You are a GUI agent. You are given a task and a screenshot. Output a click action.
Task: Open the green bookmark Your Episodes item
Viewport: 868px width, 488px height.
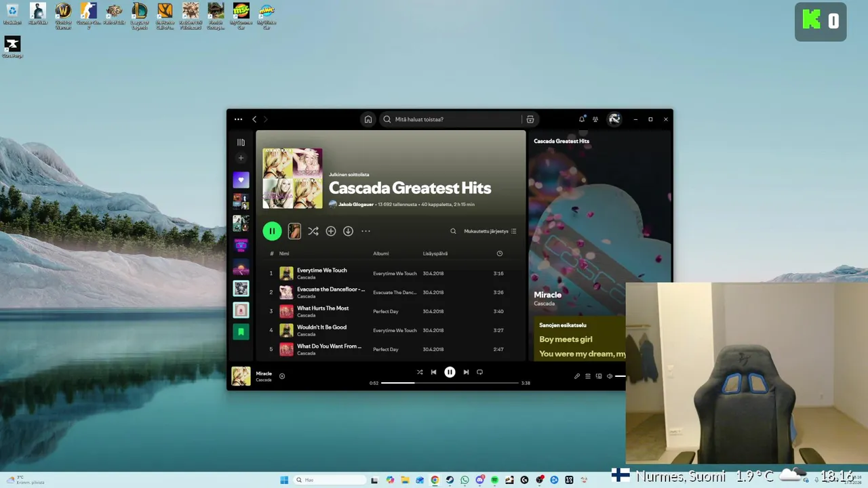241,332
